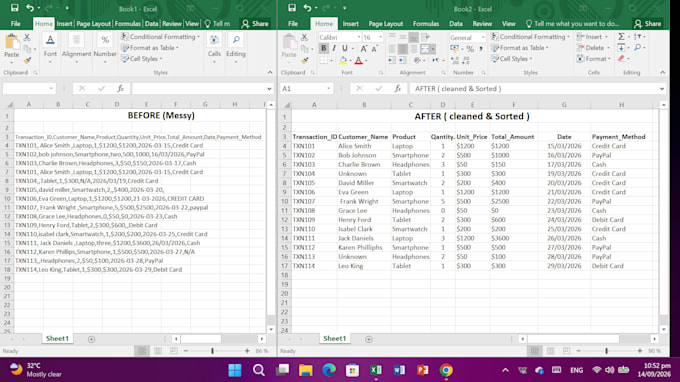Open Conditional Formatting in Book2 ribbon
Screen dimensions: 680x382
click(530, 37)
